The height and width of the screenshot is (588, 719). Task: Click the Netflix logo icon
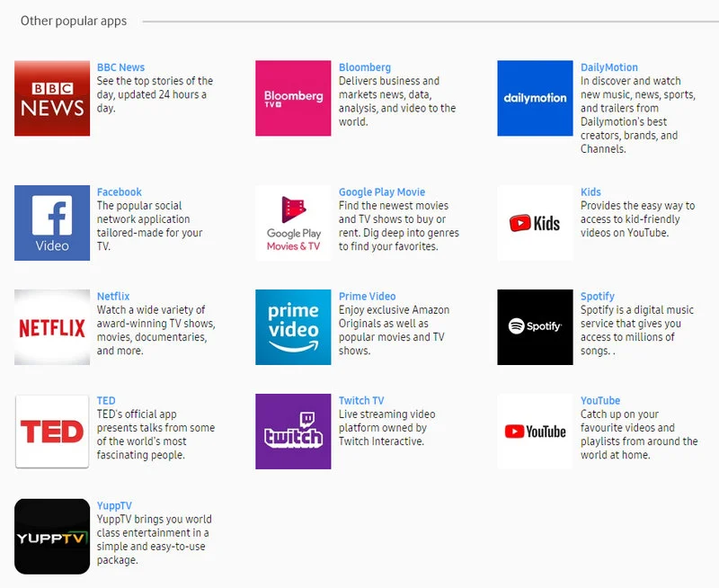click(52, 327)
